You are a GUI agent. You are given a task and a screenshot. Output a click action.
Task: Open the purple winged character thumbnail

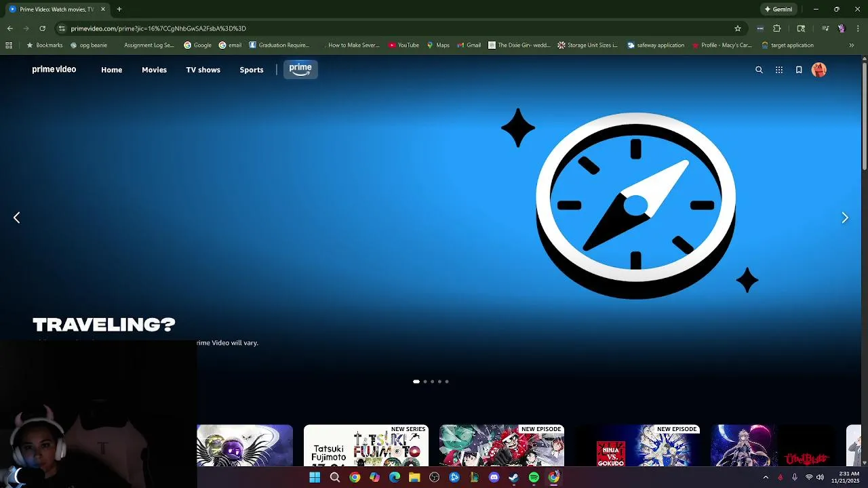click(x=245, y=445)
